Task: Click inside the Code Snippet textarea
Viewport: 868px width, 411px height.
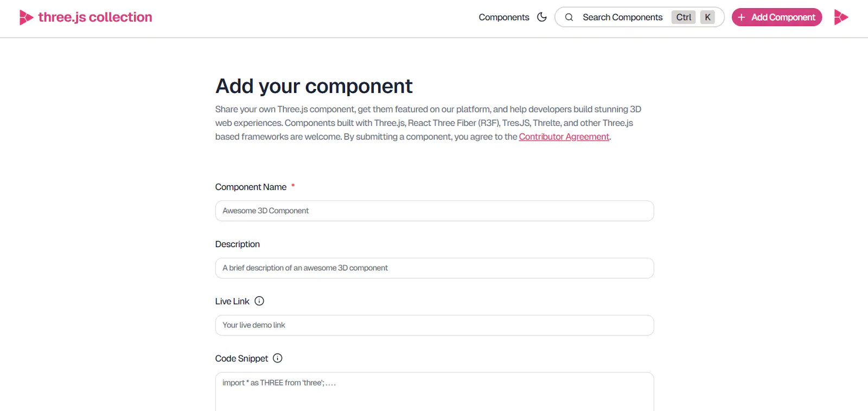Action: click(435, 392)
